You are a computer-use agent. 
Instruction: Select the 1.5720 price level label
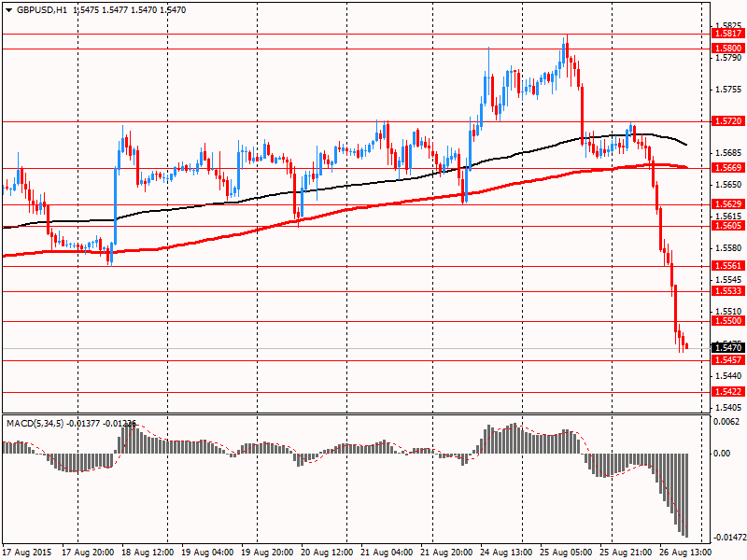(728, 121)
